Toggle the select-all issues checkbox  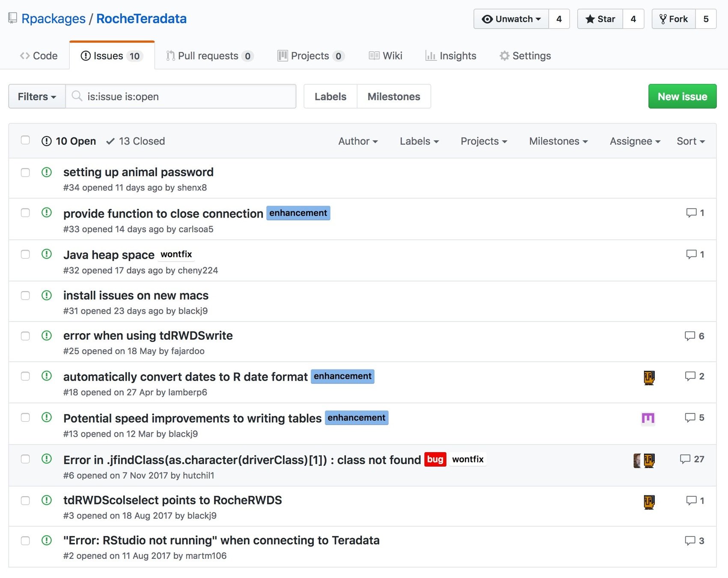point(25,140)
